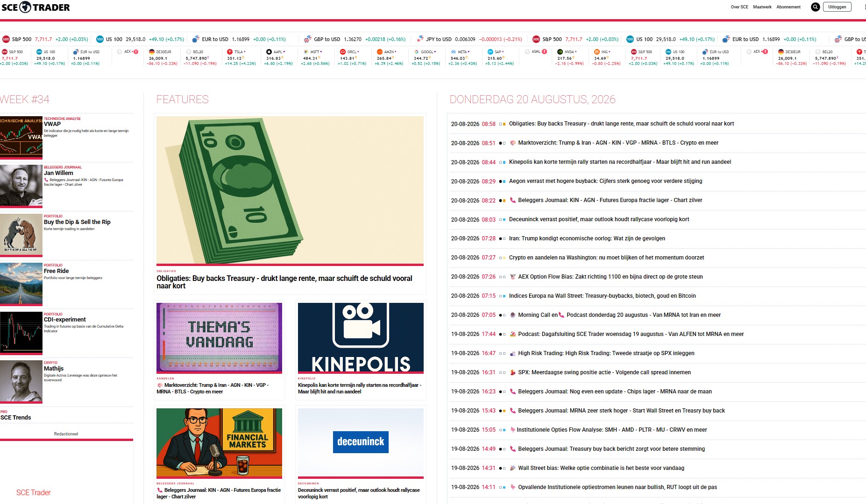
Task: Click the AAPL Apple logo in the ticker
Action: (269, 52)
